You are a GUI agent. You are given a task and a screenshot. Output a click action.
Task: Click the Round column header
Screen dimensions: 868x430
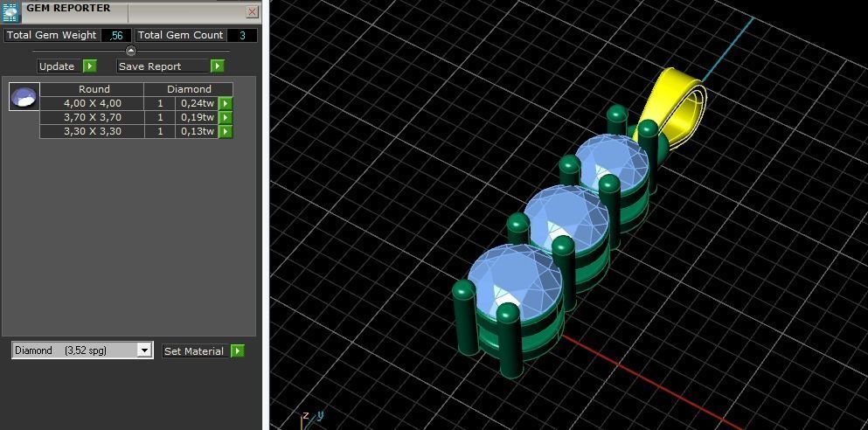[92, 89]
